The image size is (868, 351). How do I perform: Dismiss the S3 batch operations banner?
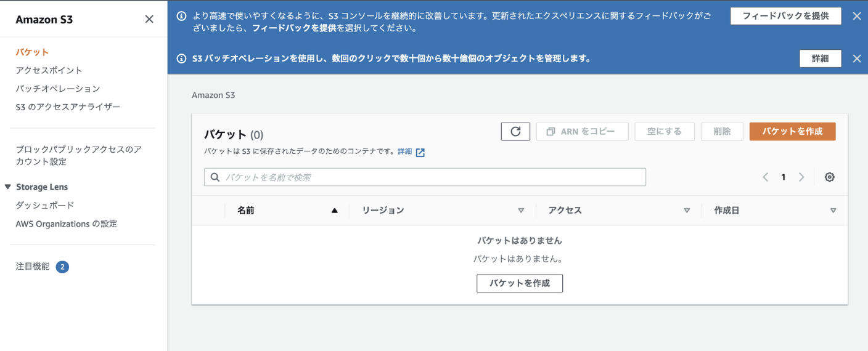(856, 58)
